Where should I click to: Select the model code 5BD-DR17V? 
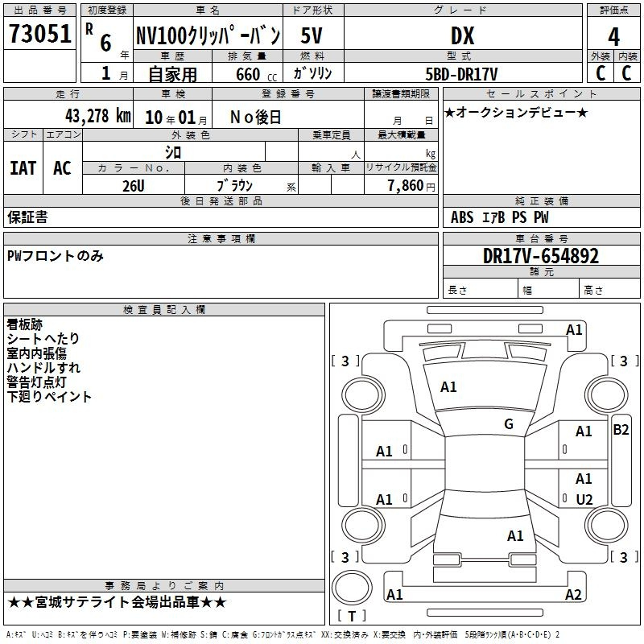(x=461, y=74)
